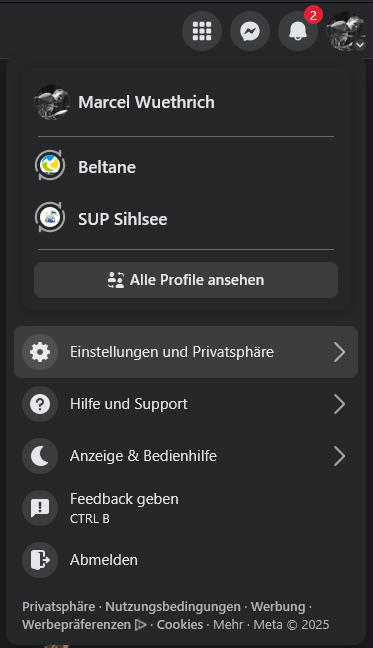Click the logout door icon
This screenshot has height=648, width=373.
[40, 560]
